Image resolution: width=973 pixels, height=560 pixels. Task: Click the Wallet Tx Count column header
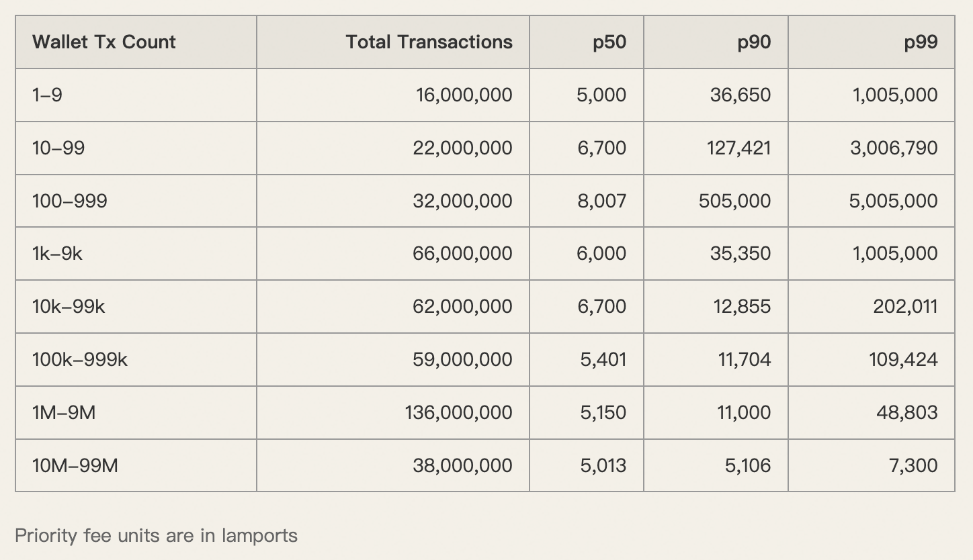pos(104,42)
